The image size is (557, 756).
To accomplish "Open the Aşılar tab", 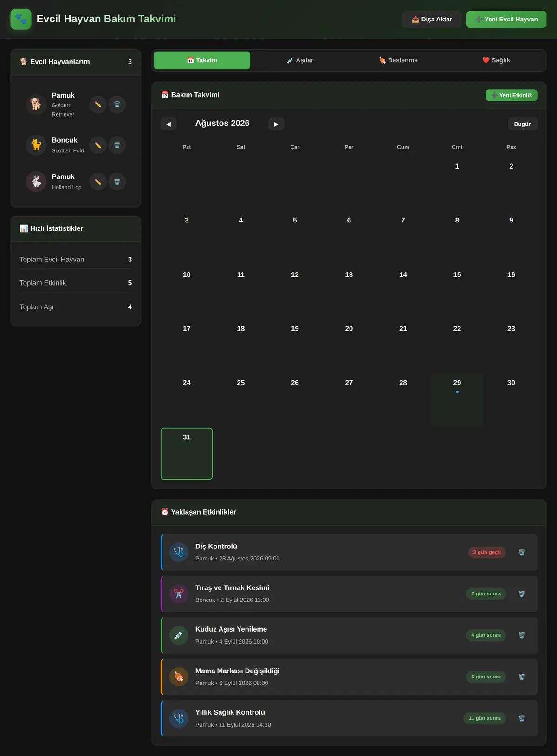I will pyautogui.click(x=300, y=60).
